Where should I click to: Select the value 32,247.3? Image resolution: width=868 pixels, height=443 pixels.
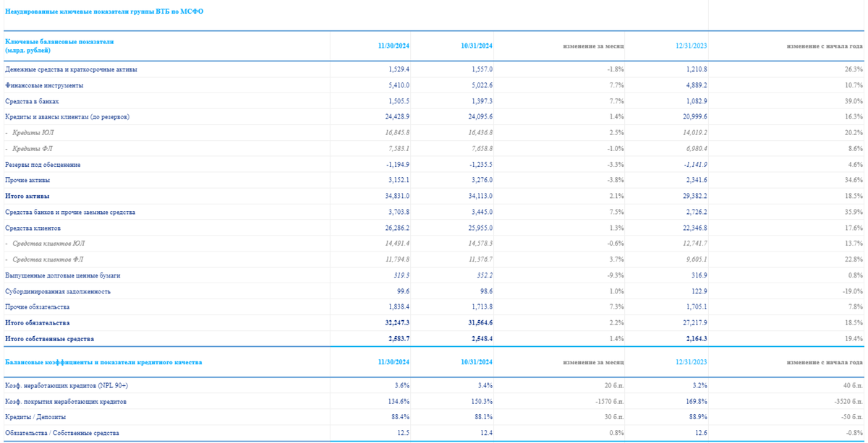click(397, 323)
